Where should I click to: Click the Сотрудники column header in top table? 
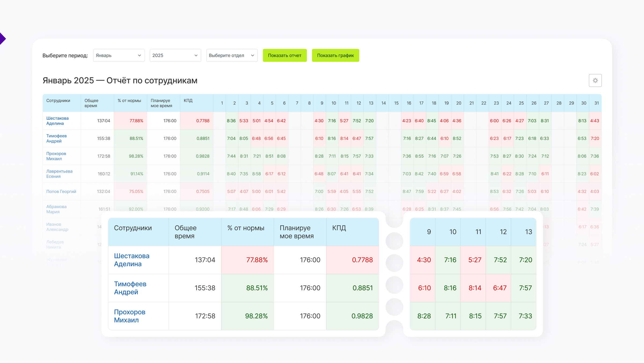(x=58, y=101)
